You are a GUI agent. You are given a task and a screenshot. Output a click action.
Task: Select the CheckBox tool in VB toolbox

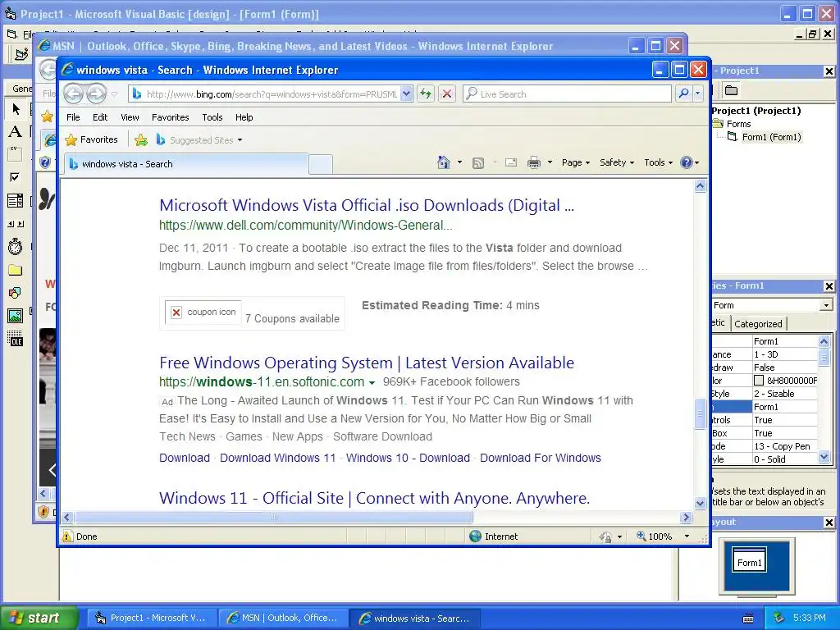click(16, 177)
